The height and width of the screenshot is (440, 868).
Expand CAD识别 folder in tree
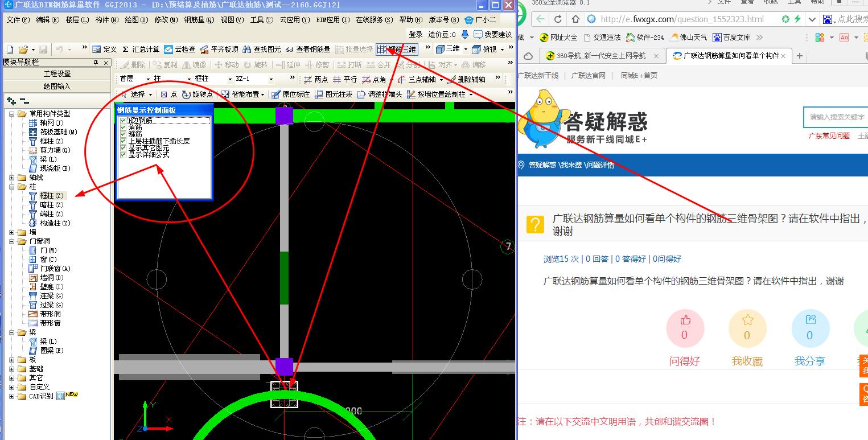tap(12, 396)
